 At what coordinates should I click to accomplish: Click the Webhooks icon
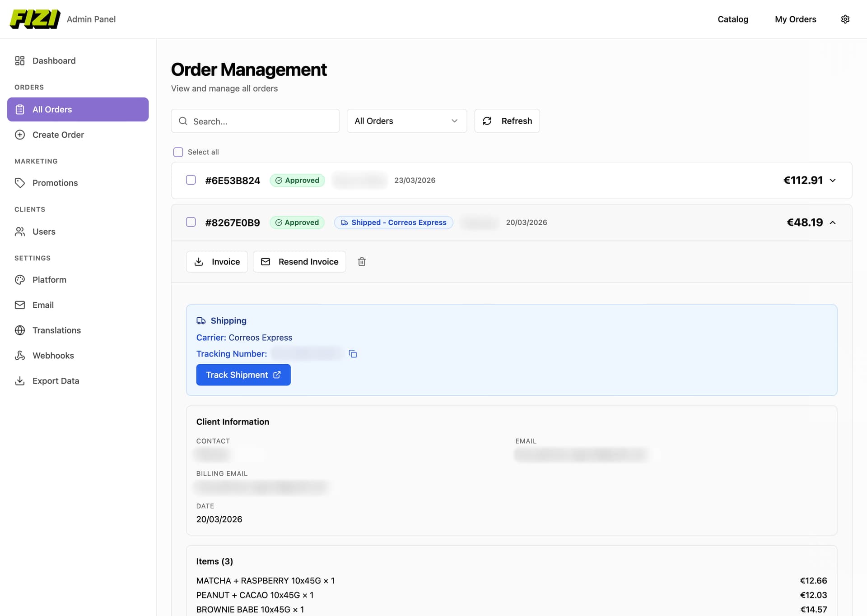(x=20, y=355)
